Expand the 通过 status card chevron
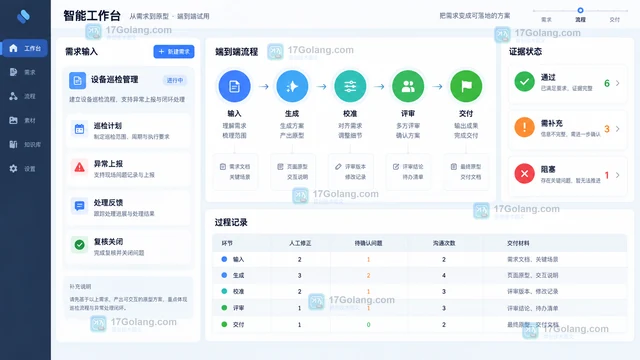Screen dimensions: 640x360 (x=618, y=83)
